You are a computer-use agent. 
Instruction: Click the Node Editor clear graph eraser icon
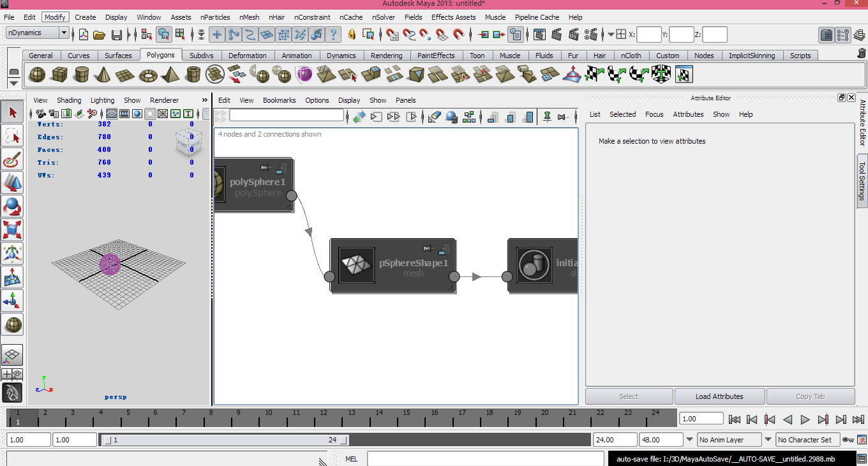pos(435,117)
